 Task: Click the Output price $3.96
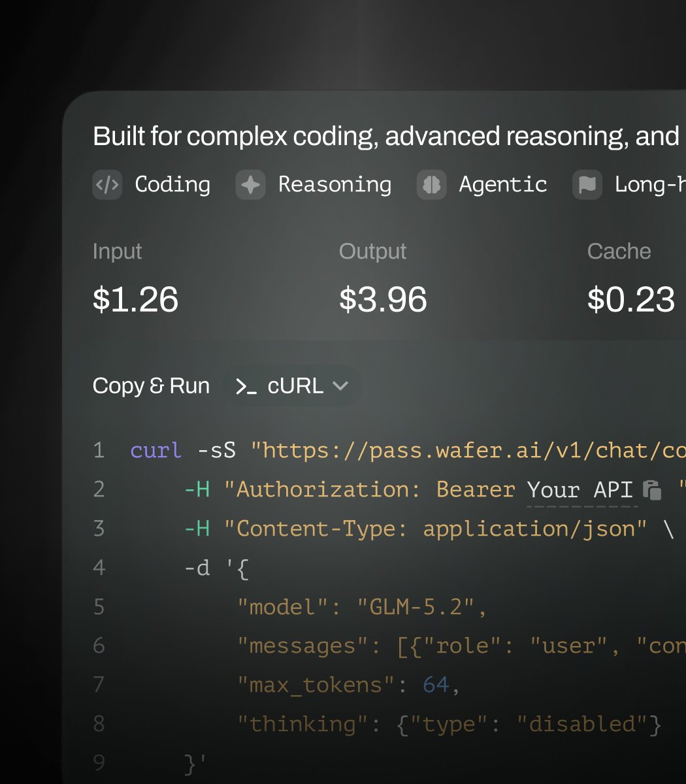[383, 299]
